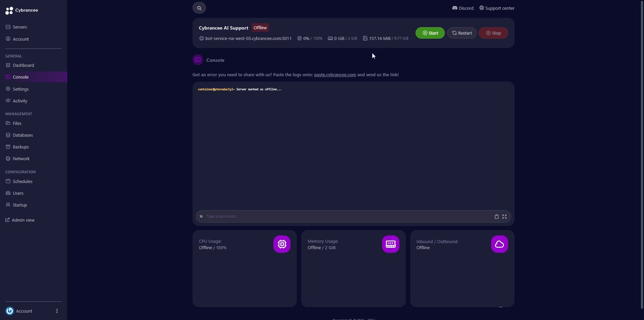Expand console to fullscreen

tap(504, 217)
